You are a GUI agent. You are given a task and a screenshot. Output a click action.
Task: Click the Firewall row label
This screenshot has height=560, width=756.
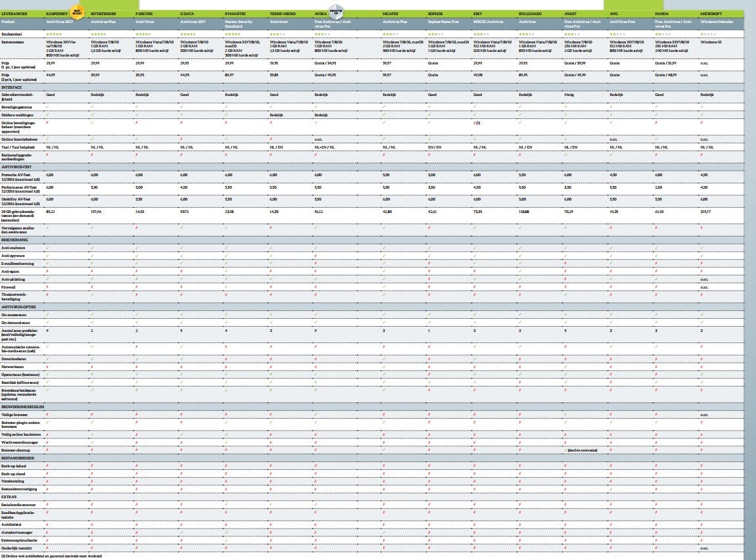tap(8, 287)
